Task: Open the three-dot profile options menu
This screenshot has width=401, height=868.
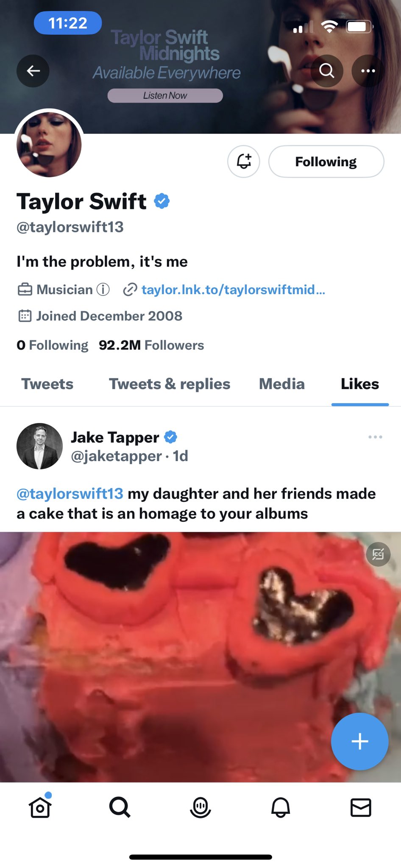Action: (x=368, y=71)
